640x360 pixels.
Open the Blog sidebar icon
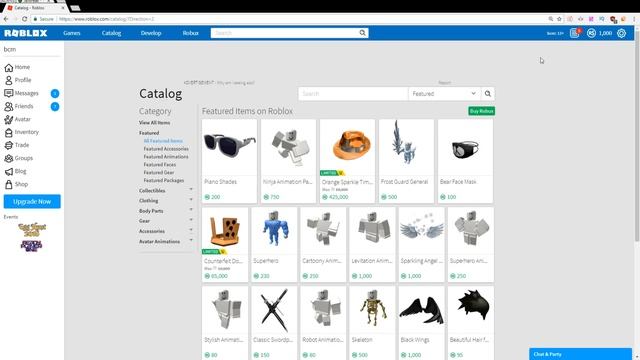pos(9,171)
